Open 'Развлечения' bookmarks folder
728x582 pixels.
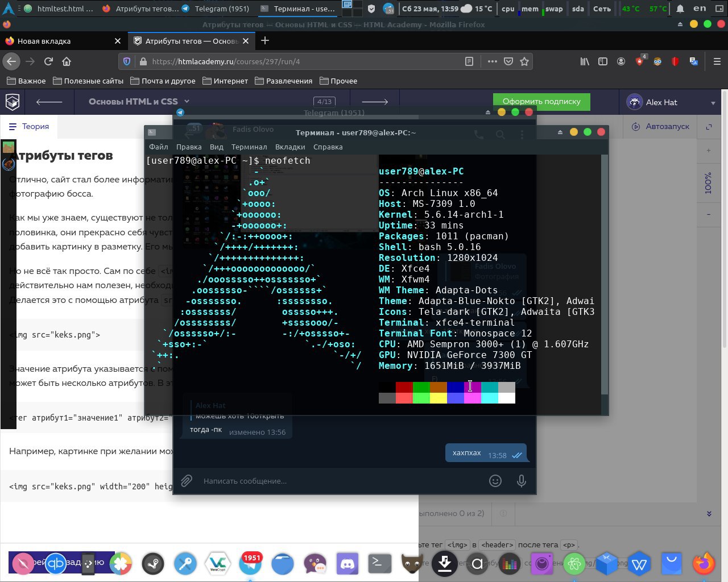pyautogui.click(x=284, y=81)
